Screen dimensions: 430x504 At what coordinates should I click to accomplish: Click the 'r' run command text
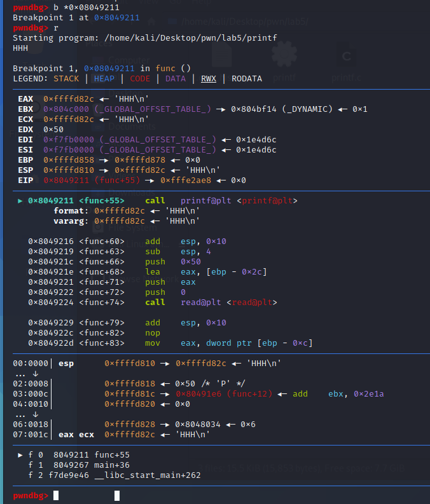56,27
